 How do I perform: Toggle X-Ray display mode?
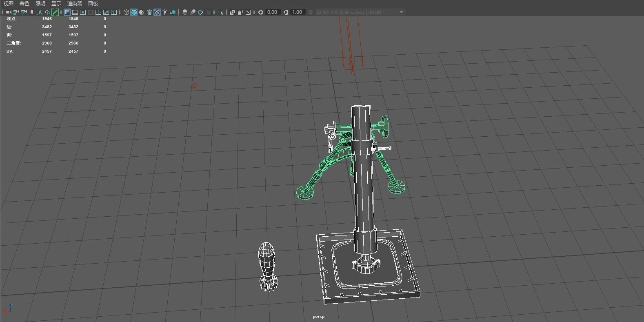point(233,12)
